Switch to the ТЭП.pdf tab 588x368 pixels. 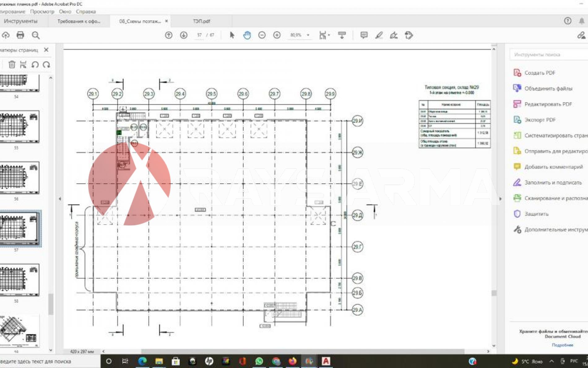click(x=201, y=21)
